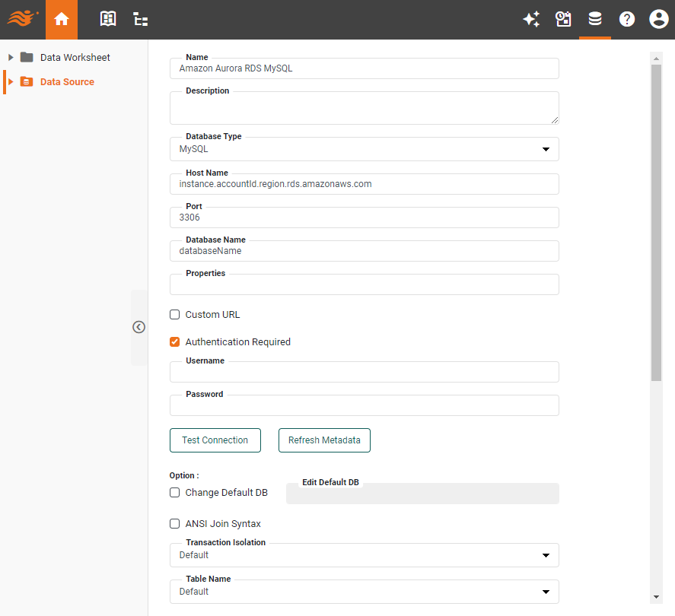Image resolution: width=675 pixels, height=616 pixels.
Task: Open the documentation book icon
Action: coord(107,19)
